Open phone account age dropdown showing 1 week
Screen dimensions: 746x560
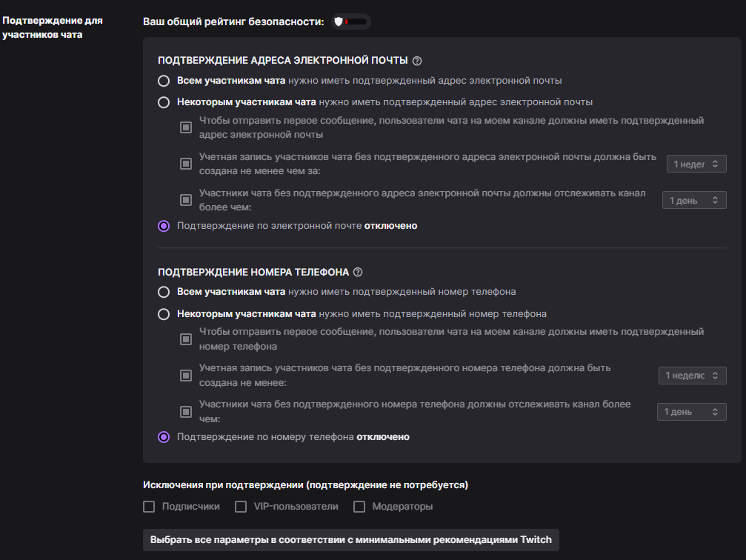coord(692,376)
